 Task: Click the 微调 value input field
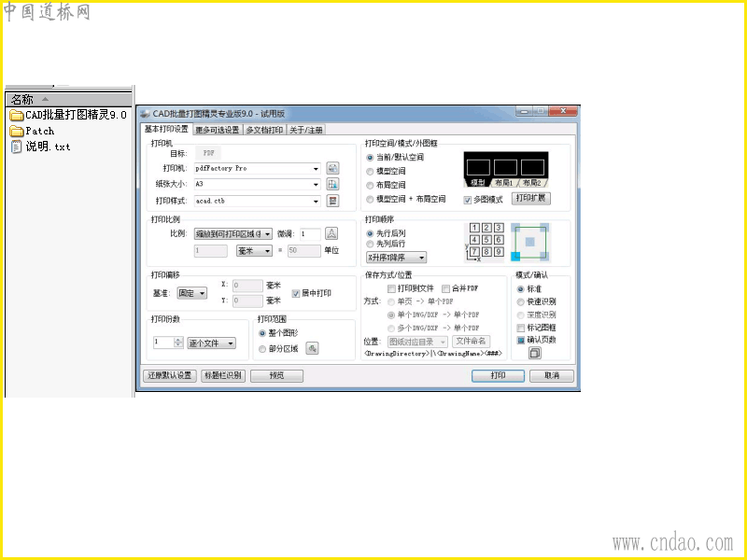point(310,234)
